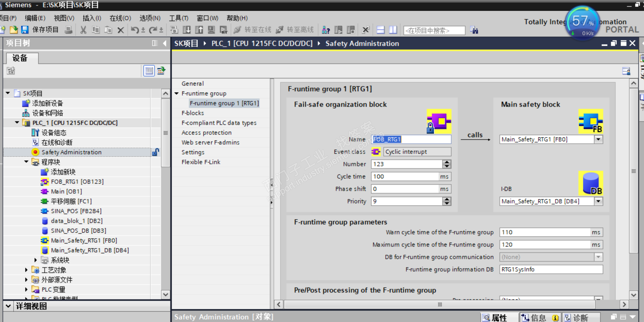Screen dimensions: 644x322
Task: Click the Download to device icon
Action: click(186, 30)
